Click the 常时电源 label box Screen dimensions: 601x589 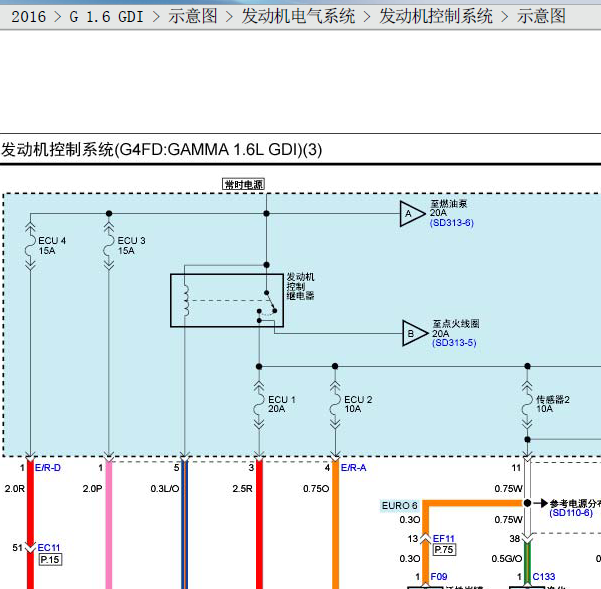pyautogui.click(x=243, y=184)
